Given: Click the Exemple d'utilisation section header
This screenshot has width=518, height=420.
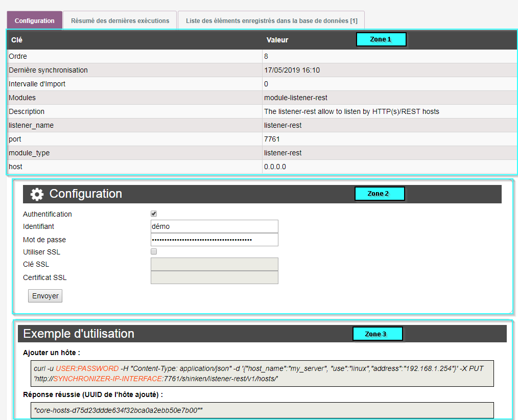Looking at the screenshot, I should pos(79,334).
